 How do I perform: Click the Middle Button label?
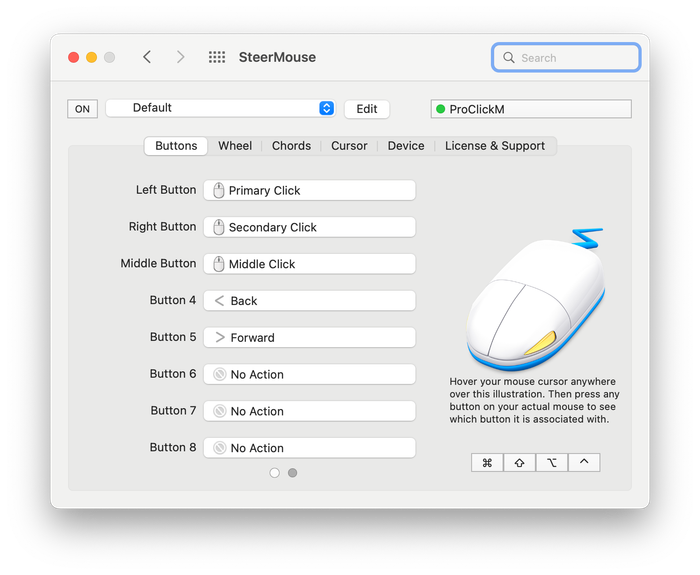point(158,263)
